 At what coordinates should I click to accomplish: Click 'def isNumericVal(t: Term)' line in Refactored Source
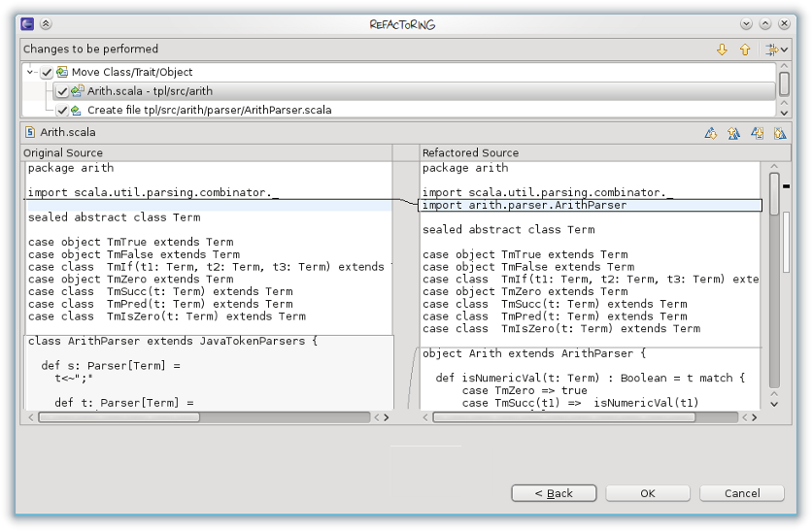coord(590,378)
